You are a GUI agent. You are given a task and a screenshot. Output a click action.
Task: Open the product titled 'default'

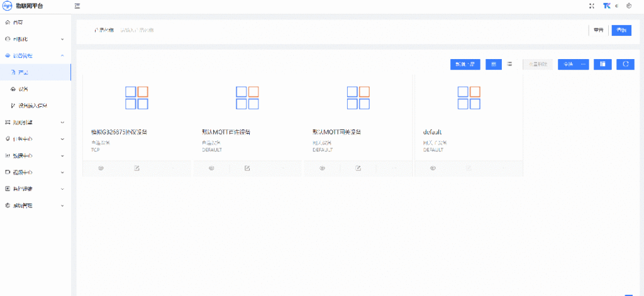(x=432, y=132)
